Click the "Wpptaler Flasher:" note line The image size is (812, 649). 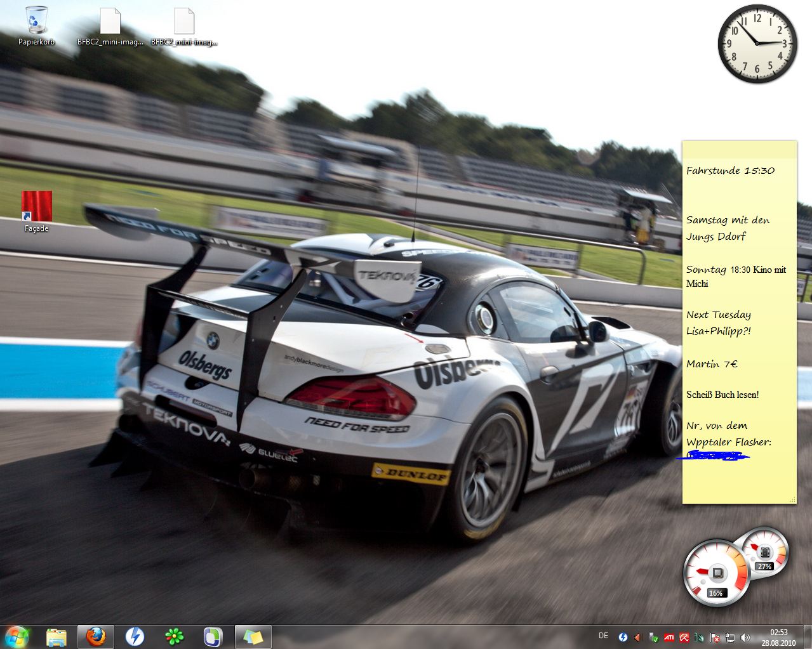(729, 442)
